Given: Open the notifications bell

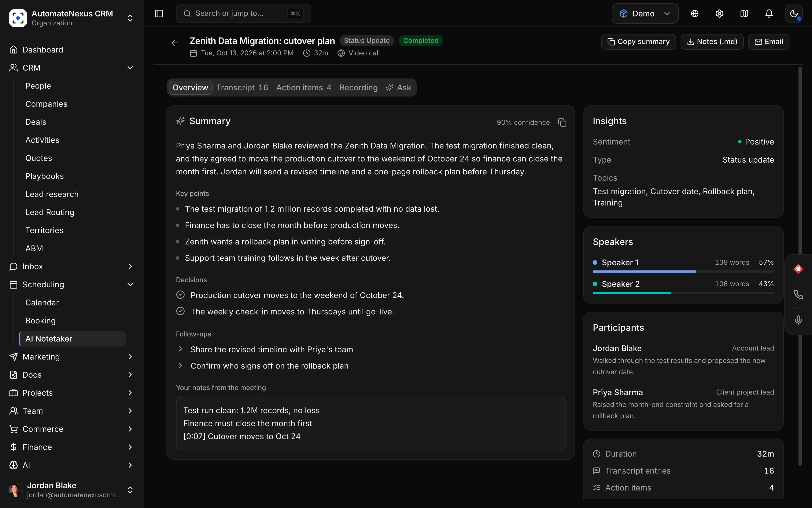Looking at the screenshot, I should [769, 13].
